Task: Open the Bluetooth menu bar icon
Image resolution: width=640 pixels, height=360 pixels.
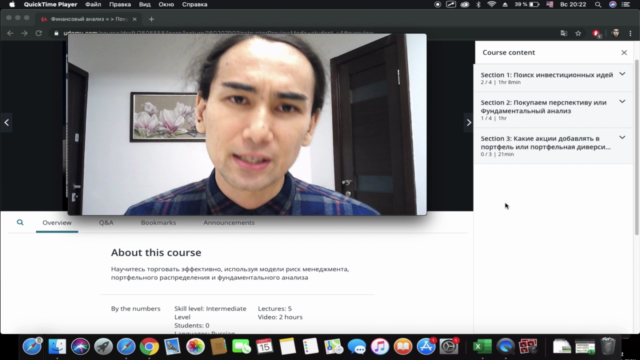Action: coord(478,4)
